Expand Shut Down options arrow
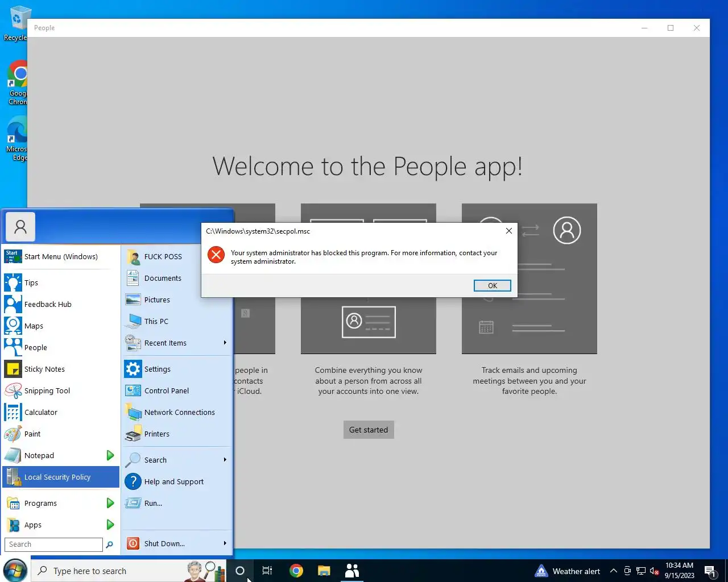 tap(225, 543)
